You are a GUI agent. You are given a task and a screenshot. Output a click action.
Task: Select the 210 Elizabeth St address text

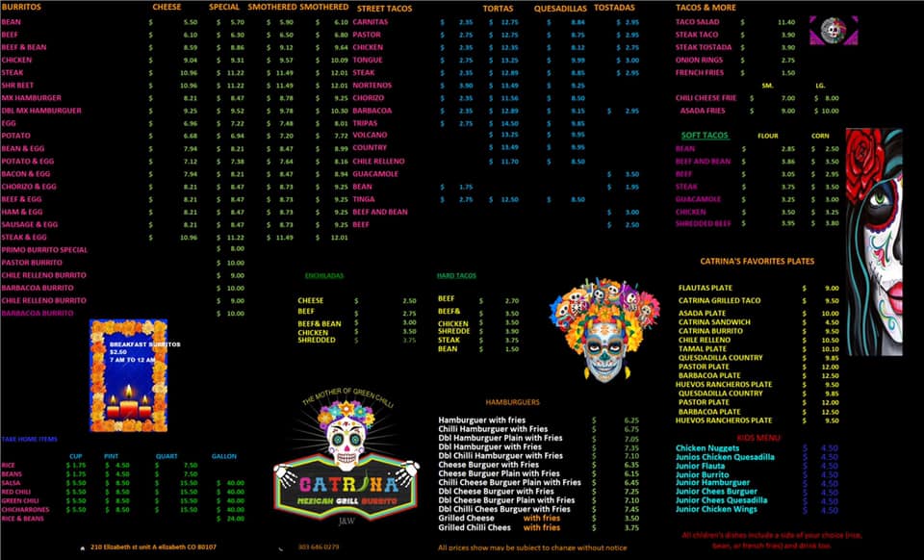click(x=153, y=547)
